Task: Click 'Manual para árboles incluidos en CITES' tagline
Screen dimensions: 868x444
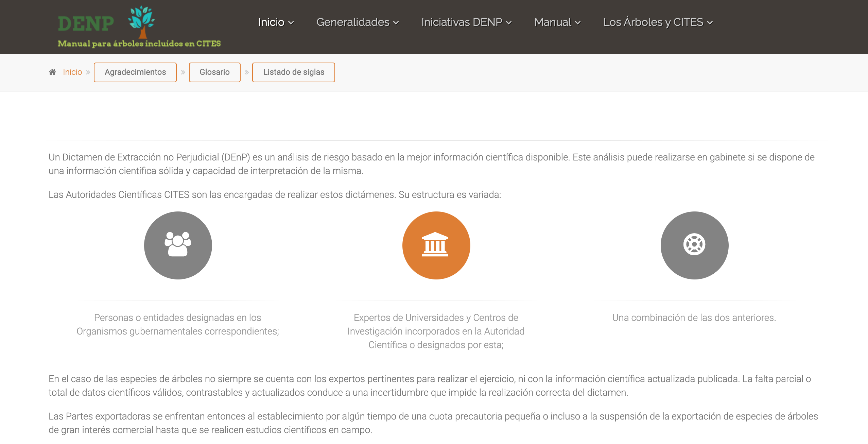Action: click(139, 44)
